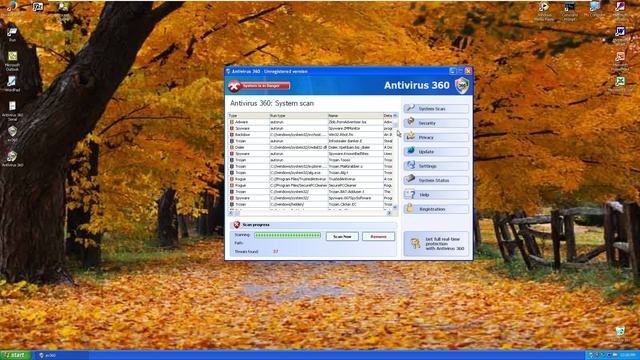
Task: Select the Firefox desktop icon
Action: pos(12,8)
